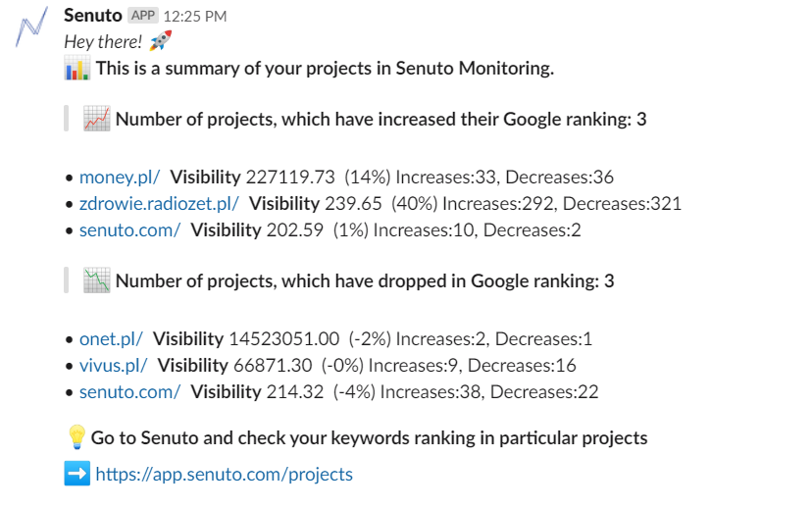The width and height of the screenshot is (812, 508).
Task: Click the 12:25 PM message timestamp
Action: [x=195, y=17]
